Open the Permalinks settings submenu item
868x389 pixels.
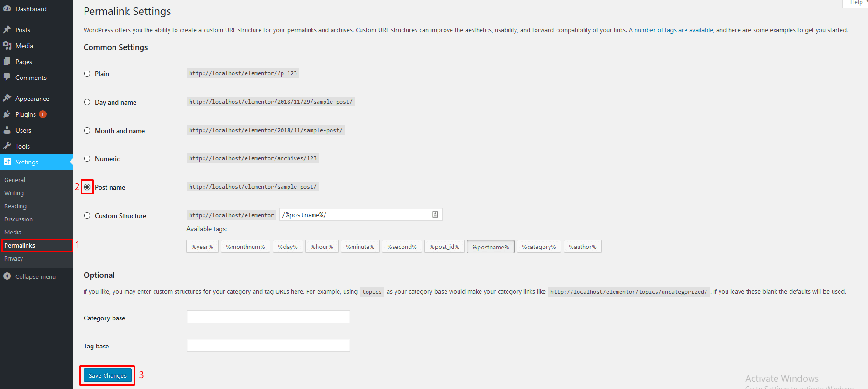pyautogui.click(x=20, y=245)
